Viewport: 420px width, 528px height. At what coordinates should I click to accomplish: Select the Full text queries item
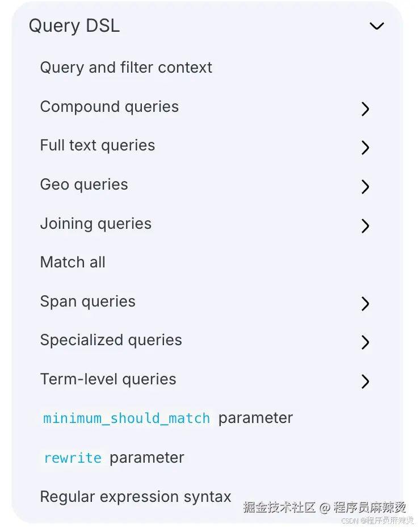(98, 145)
